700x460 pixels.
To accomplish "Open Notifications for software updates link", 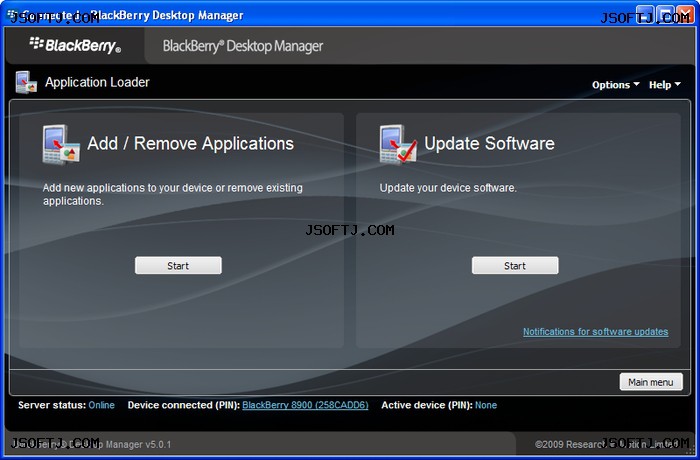I will (x=596, y=332).
